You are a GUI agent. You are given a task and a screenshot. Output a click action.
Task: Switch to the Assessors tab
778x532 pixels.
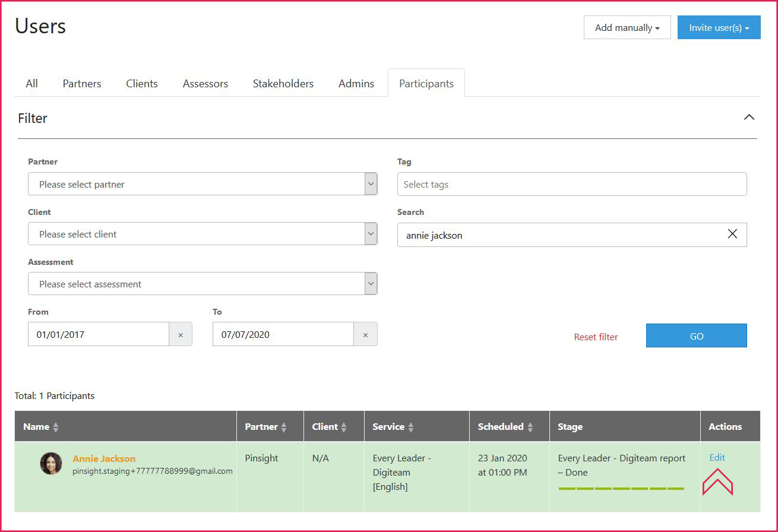(205, 84)
